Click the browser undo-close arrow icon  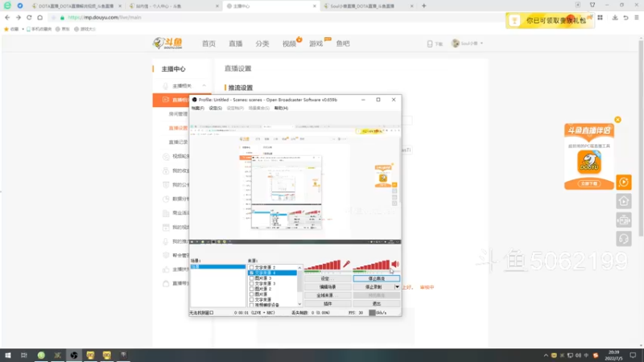[625, 18]
